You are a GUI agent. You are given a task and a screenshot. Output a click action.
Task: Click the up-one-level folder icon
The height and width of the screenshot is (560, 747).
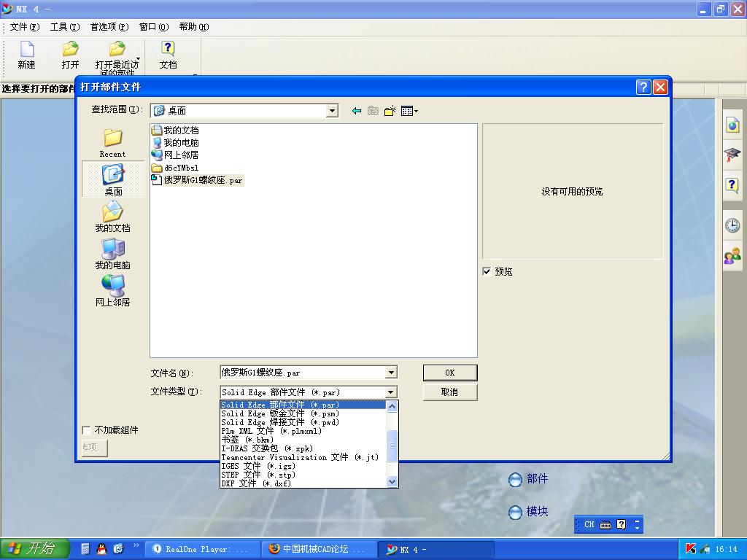pyautogui.click(x=373, y=111)
